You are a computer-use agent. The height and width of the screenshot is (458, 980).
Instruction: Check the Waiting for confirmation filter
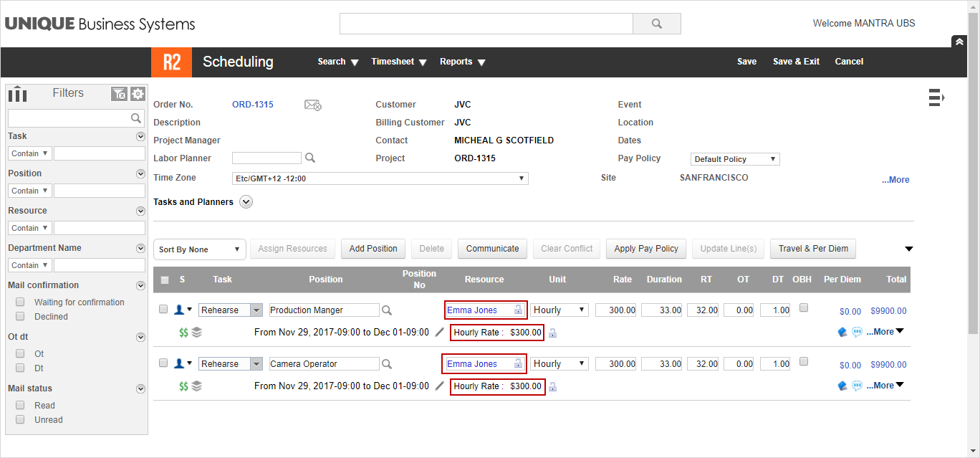point(20,302)
